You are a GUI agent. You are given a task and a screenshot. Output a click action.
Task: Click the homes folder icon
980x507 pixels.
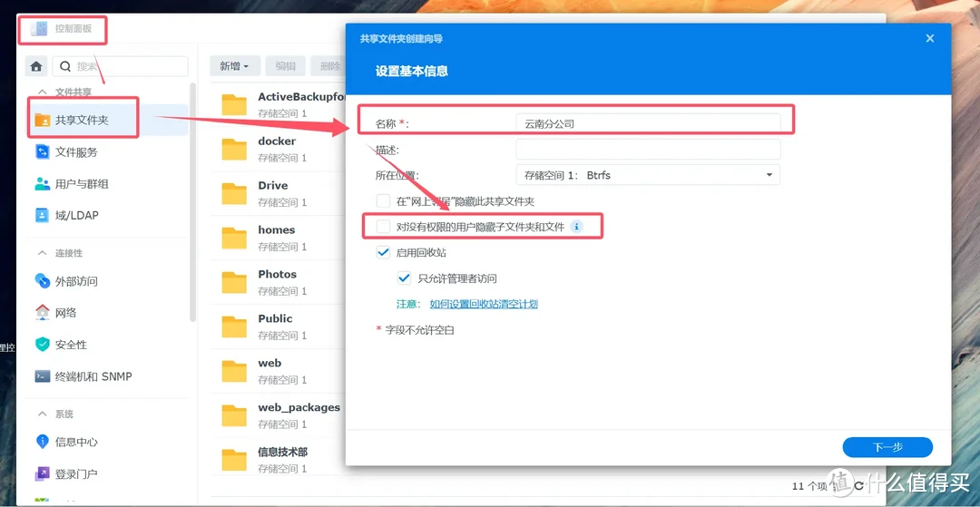click(x=234, y=238)
